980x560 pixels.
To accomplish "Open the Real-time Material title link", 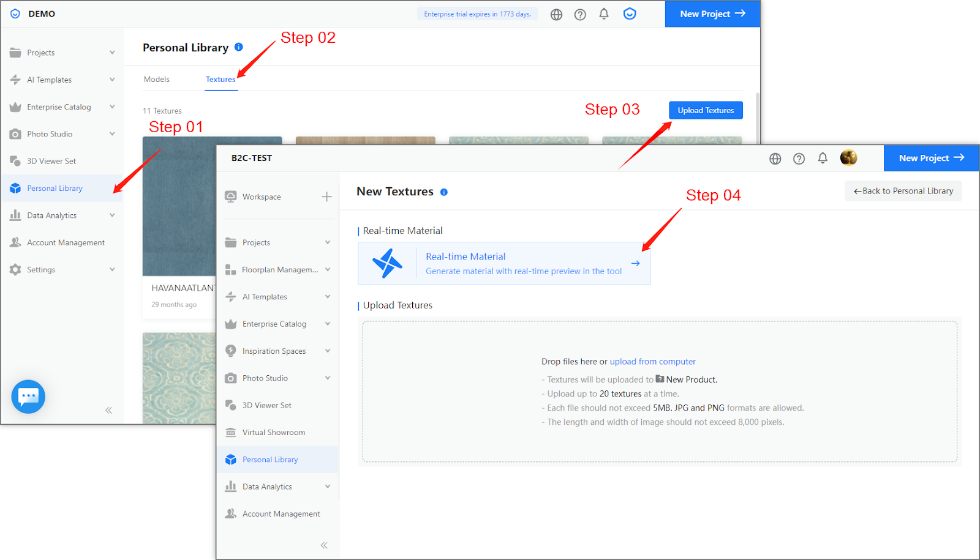I will coord(466,256).
